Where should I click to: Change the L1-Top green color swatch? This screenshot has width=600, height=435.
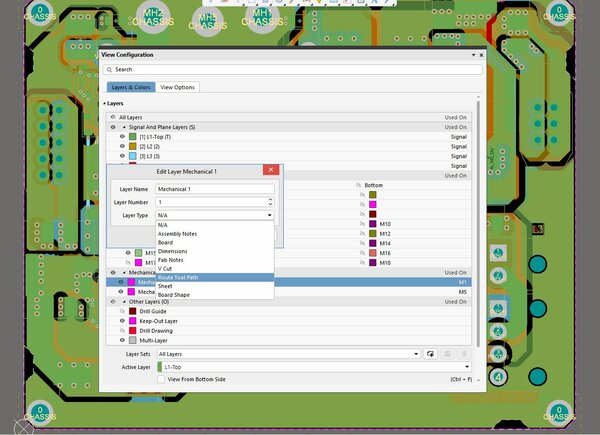click(133, 137)
